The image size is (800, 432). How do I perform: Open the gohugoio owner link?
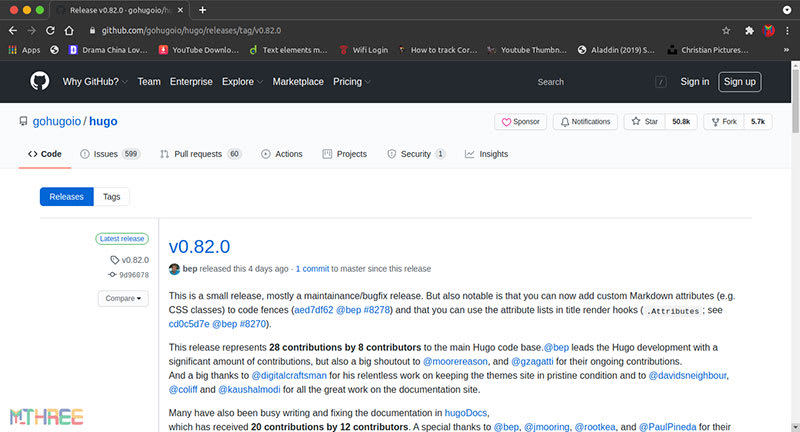(57, 121)
